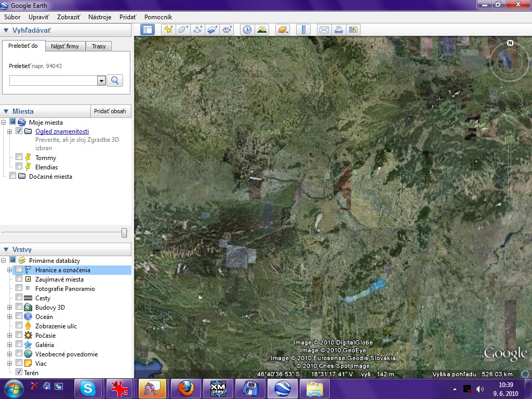The height and width of the screenshot is (399, 532).
Task: Open the Nástroje menu
Action: coord(100,17)
